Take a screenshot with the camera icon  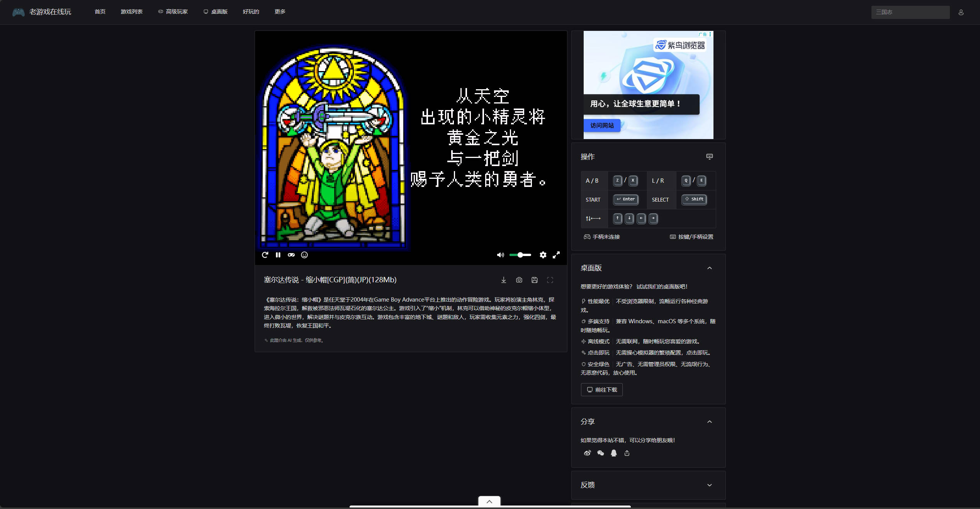pos(519,280)
